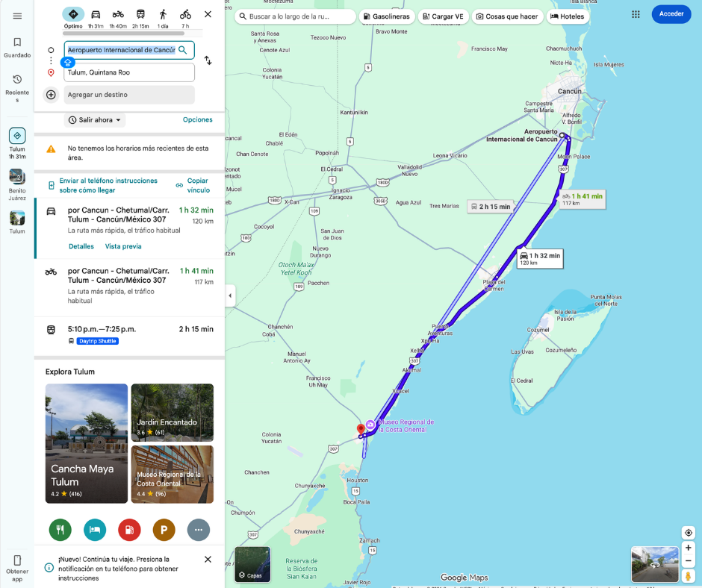Click the add destination plus icon
The height and width of the screenshot is (588, 702).
(51, 95)
